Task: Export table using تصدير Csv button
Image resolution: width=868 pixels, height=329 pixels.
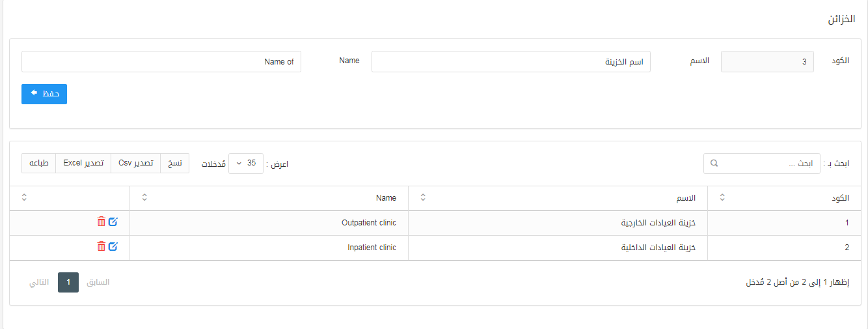Action: click(135, 163)
